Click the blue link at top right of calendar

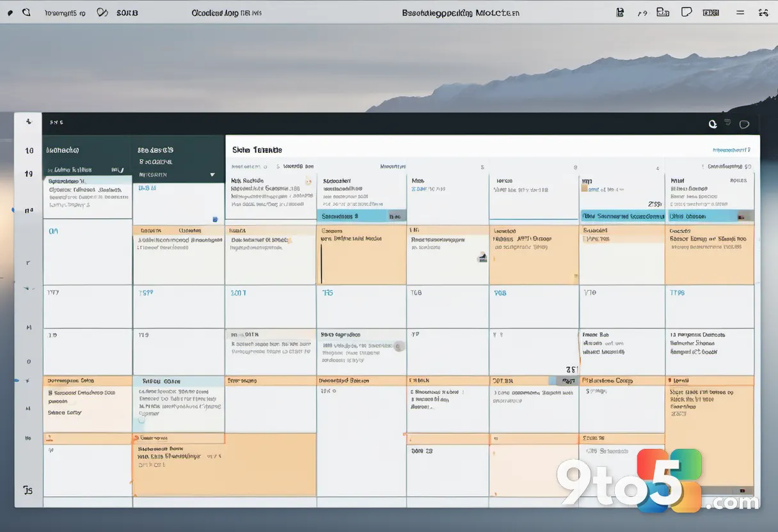coord(731,150)
